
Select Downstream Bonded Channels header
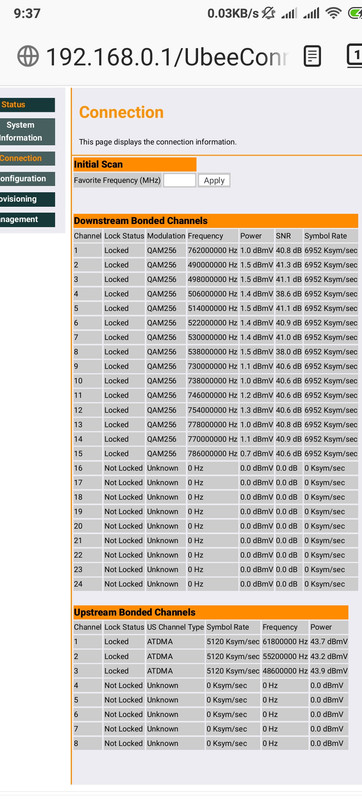click(x=216, y=221)
